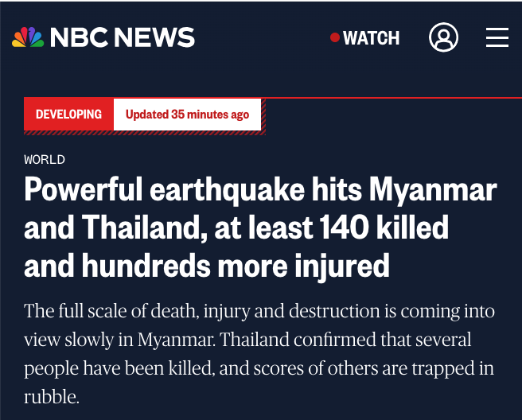
Task: Click the red DEVELOPING badge
Action: 68,114
